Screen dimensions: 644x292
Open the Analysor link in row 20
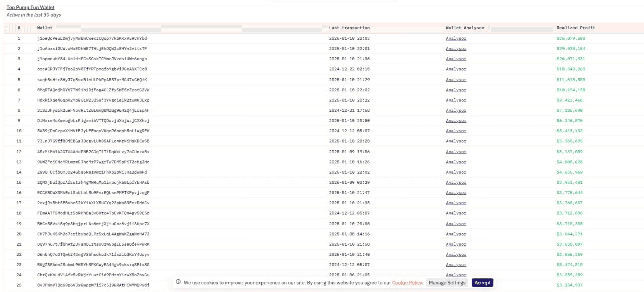(x=456, y=234)
